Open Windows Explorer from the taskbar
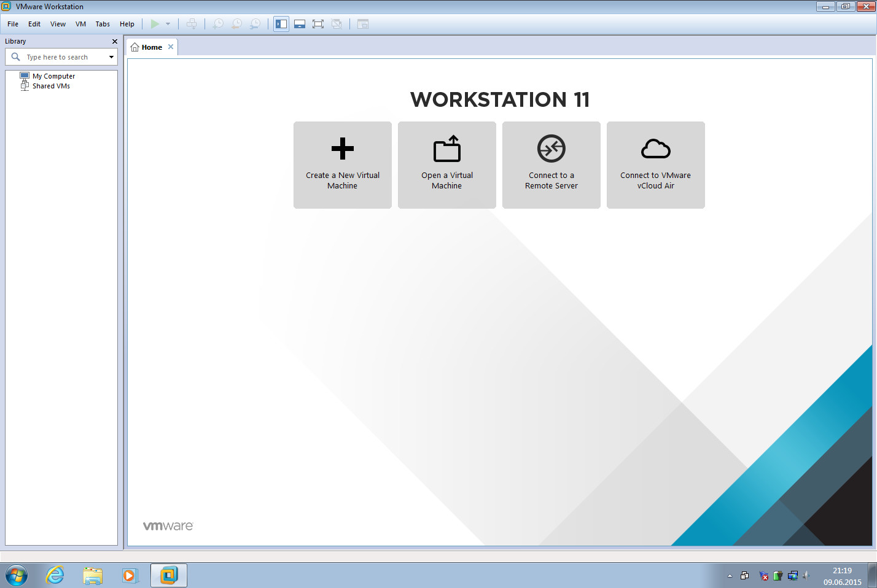Image resolution: width=877 pixels, height=588 pixels. tap(93, 576)
